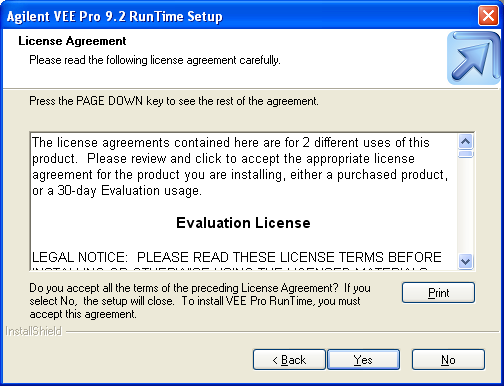Click the PAGE DOWN instruction text
Viewport: 504px width, 386px height.
click(x=174, y=101)
